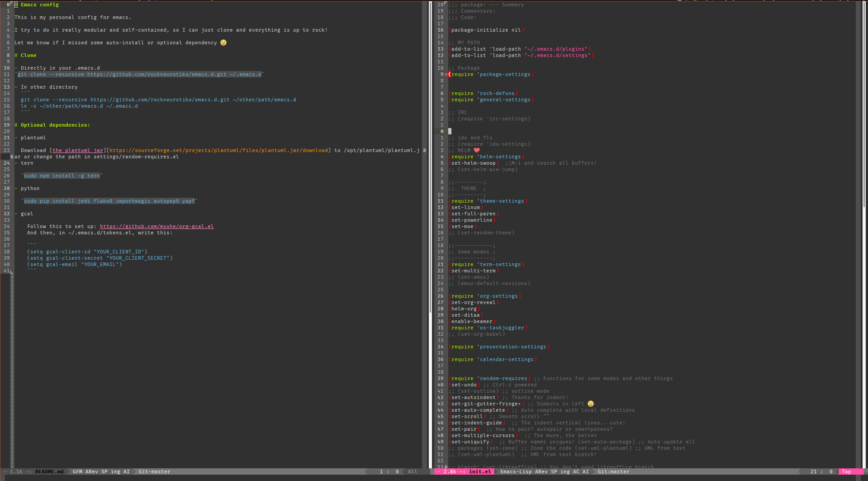Click the 'sudo npm install -g tern' code
Viewport: 868px width, 481px height.
(x=62, y=176)
